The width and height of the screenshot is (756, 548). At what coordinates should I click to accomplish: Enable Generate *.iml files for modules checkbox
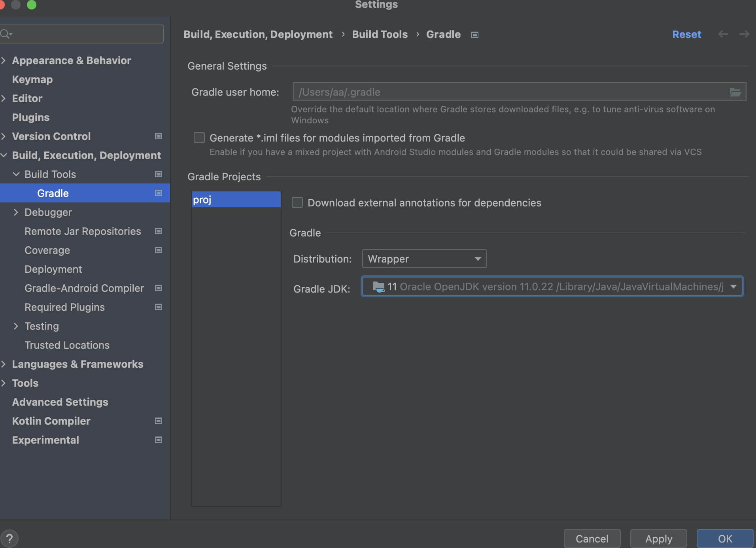coord(199,138)
